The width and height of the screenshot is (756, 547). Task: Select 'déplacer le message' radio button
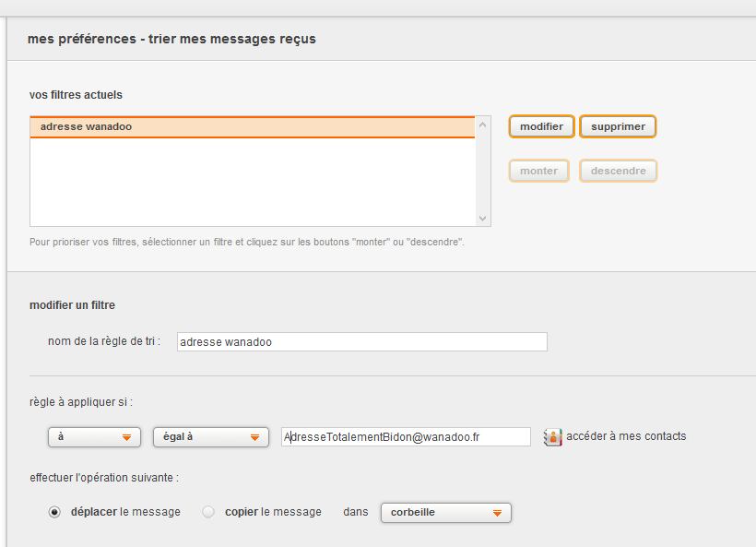(54, 512)
